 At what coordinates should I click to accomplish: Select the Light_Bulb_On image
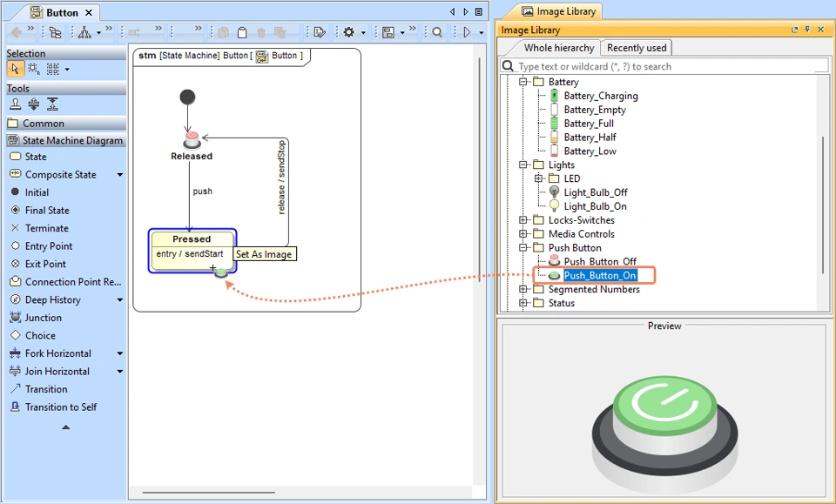(x=595, y=206)
